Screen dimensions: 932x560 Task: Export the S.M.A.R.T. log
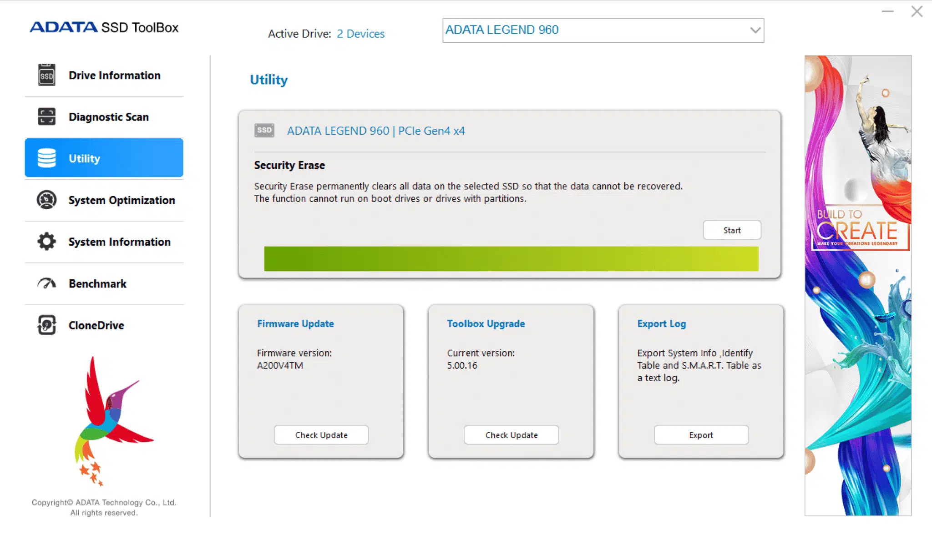coord(700,435)
